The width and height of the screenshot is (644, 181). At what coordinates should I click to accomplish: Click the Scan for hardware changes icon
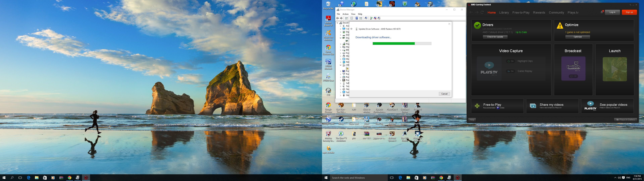(x=366, y=18)
